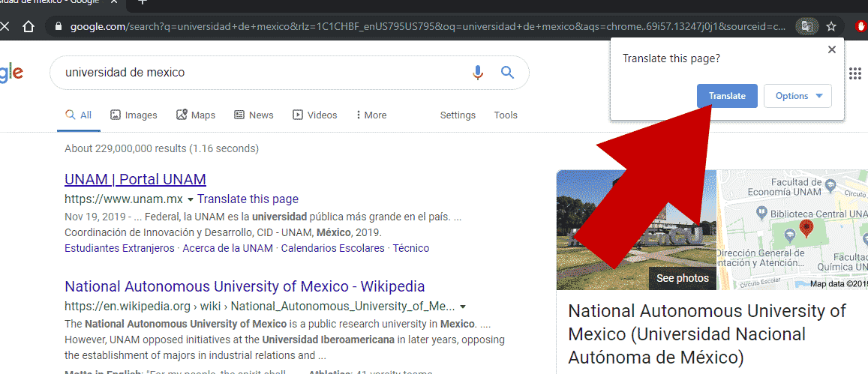Image resolution: width=868 pixels, height=374 pixels.
Task: Open the National Autonomous University of Mexico Wikipedia result
Action: [245, 286]
